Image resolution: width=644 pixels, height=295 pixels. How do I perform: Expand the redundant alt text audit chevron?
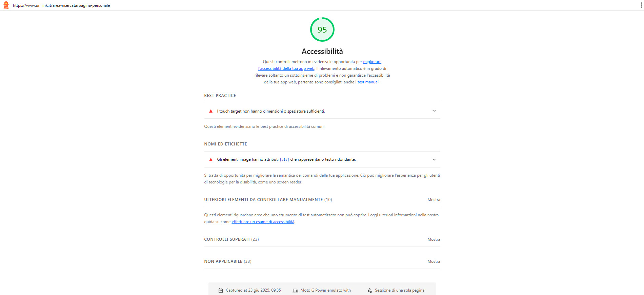click(x=434, y=159)
